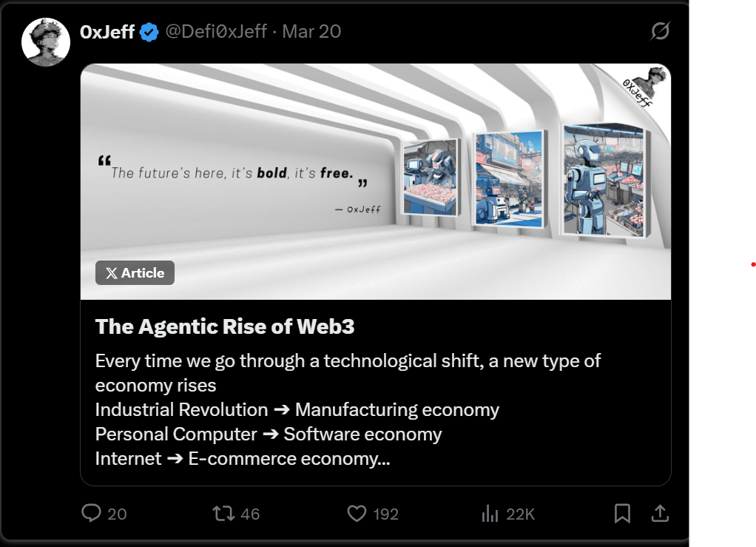Click the article banner with the bold, free quote
The width and height of the screenshot is (756, 547).
pyautogui.click(x=376, y=181)
